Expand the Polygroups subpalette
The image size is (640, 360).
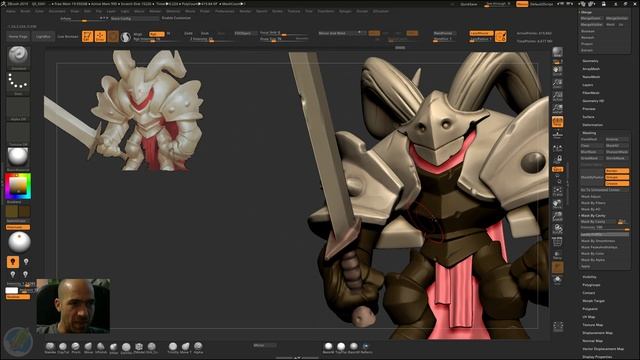coord(591,285)
